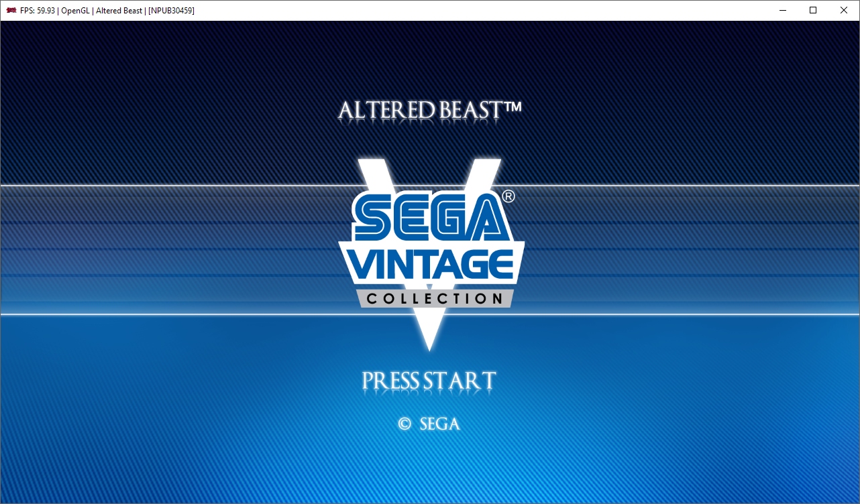The width and height of the screenshot is (860, 504).
Task: Minimize the Altered Beast window
Action: [x=782, y=10]
